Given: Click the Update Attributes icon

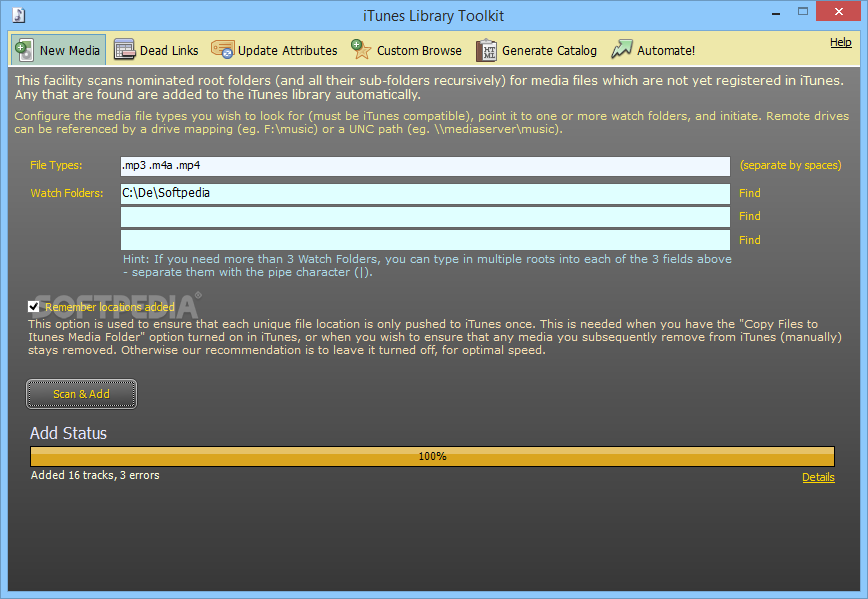Looking at the screenshot, I should (222, 50).
